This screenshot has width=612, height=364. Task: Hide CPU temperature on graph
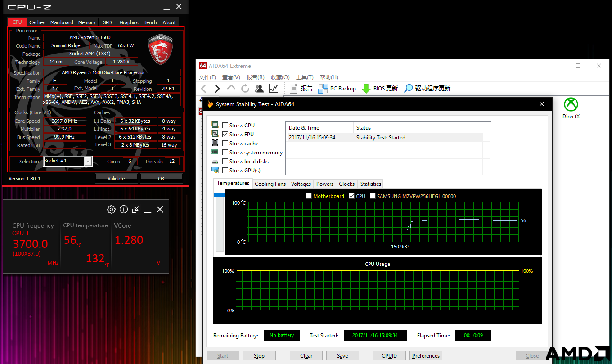(352, 196)
